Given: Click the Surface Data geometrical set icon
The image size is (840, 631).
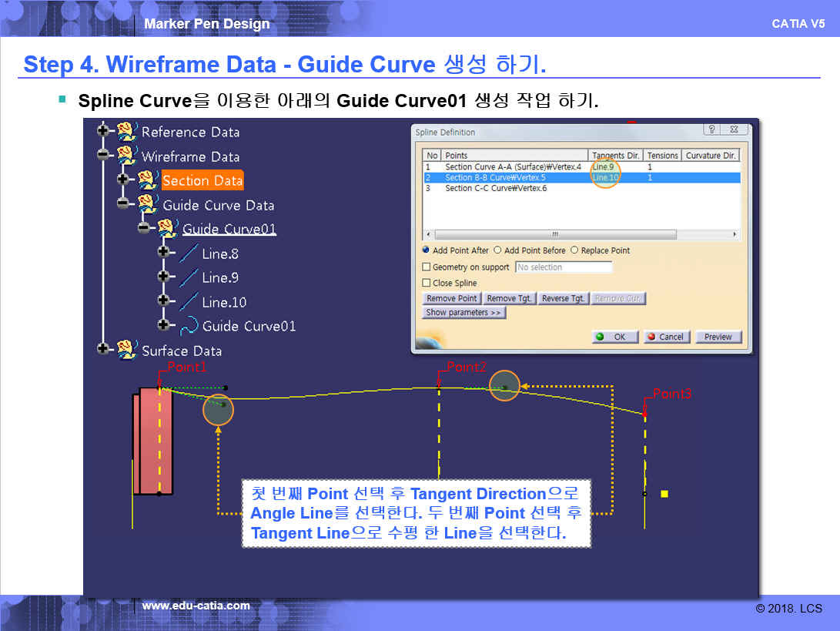Looking at the screenshot, I should (126, 350).
